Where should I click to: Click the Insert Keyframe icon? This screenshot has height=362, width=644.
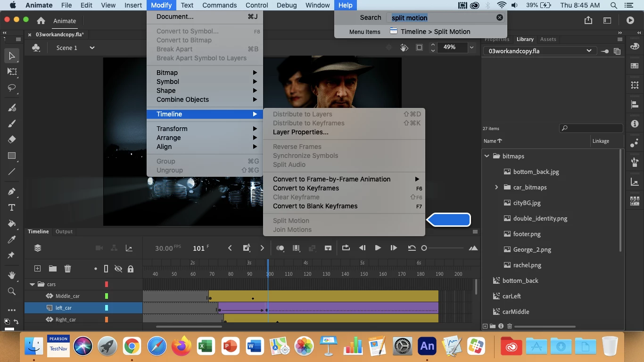pyautogui.click(x=246, y=248)
